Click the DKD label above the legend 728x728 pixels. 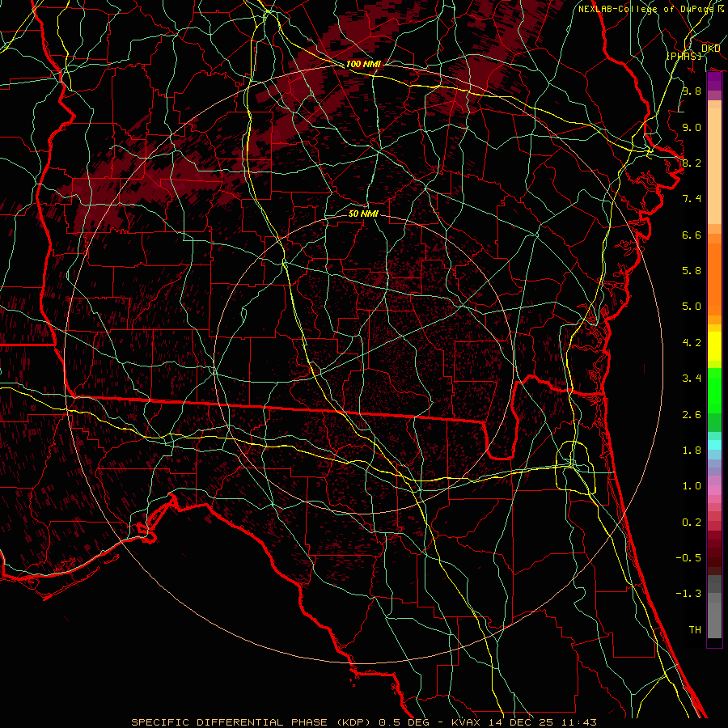pos(710,49)
